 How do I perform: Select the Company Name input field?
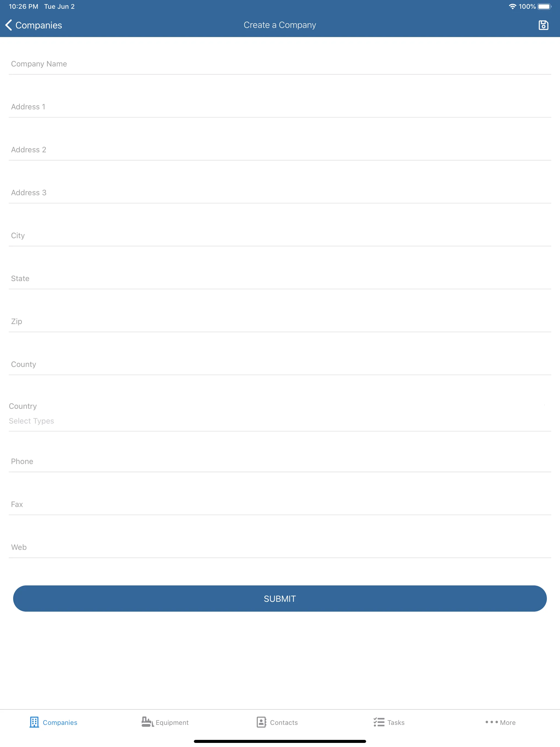tap(280, 63)
